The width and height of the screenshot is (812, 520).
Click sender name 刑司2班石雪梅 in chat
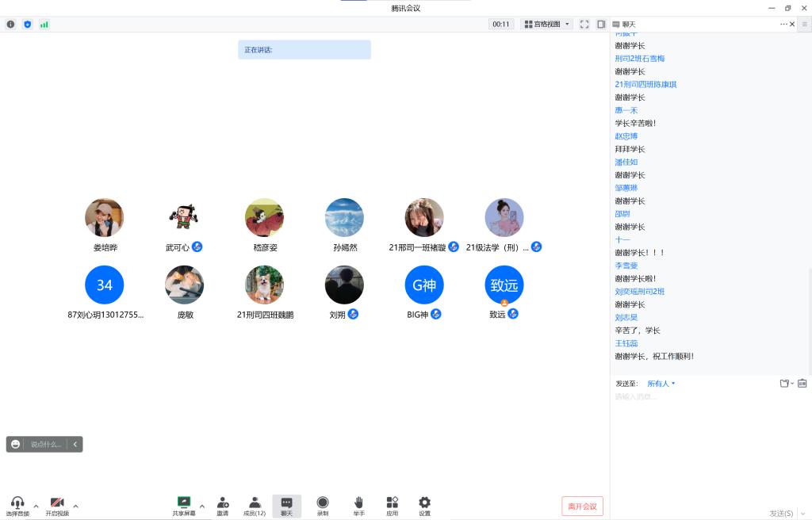(x=640, y=59)
